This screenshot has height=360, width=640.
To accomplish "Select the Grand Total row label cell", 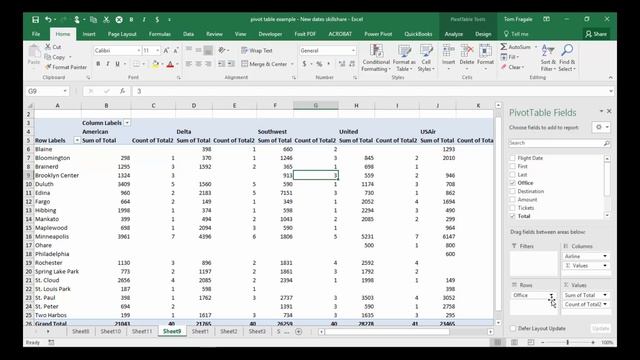I will (x=58, y=324).
